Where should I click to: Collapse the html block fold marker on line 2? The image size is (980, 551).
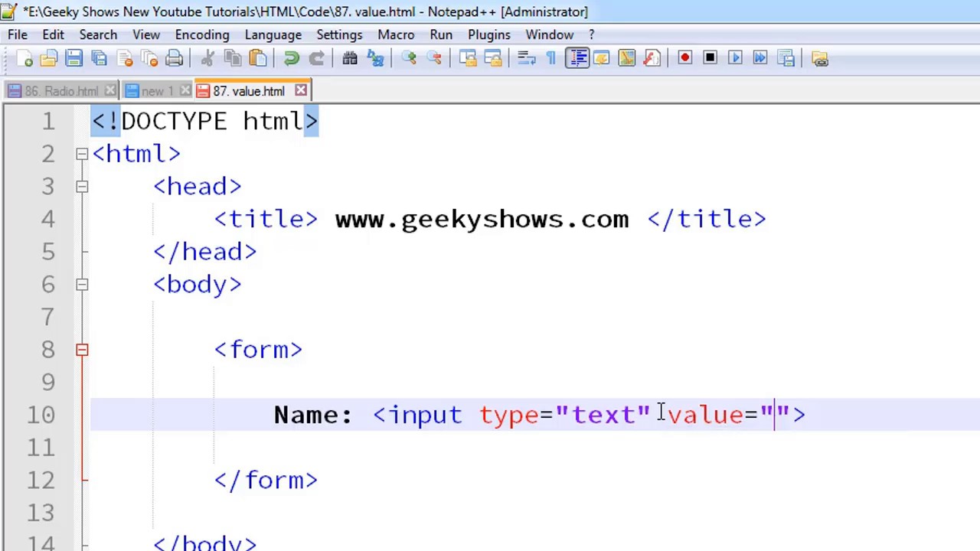pyautogui.click(x=82, y=154)
